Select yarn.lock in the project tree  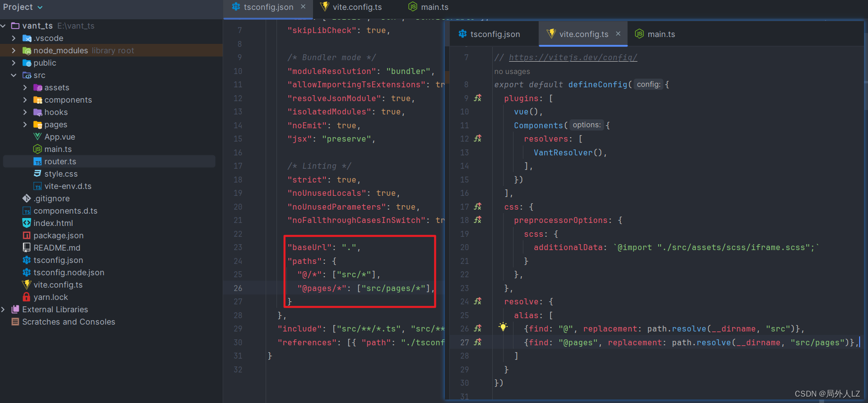pyautogui.click(x=51, y=297)
